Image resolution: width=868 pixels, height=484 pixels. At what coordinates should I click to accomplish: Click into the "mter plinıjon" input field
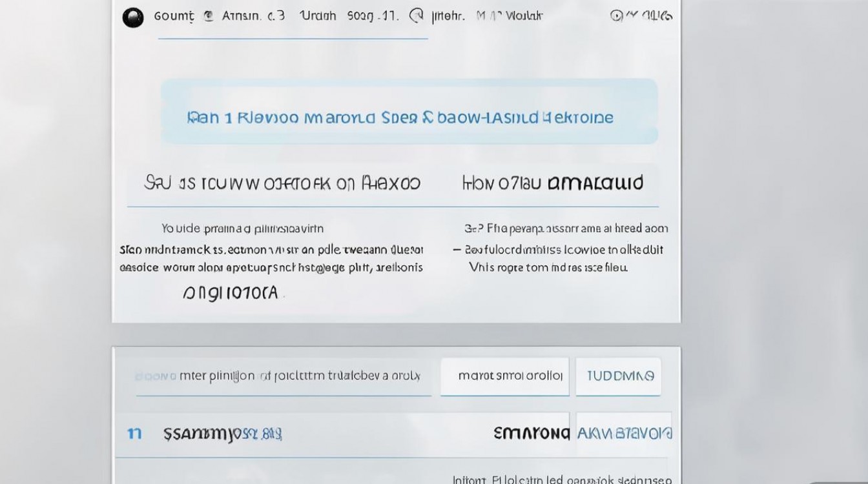(x=283, y=376)
